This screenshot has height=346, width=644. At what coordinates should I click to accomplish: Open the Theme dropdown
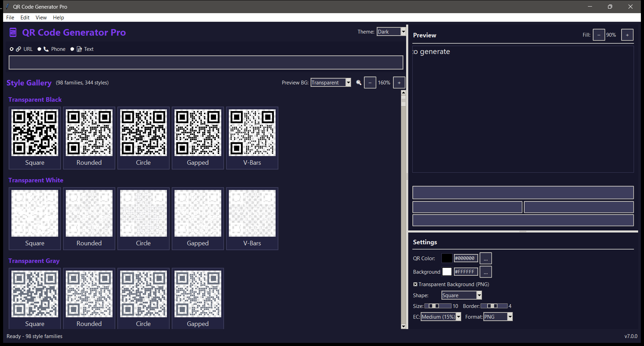(x=403, y=31)
